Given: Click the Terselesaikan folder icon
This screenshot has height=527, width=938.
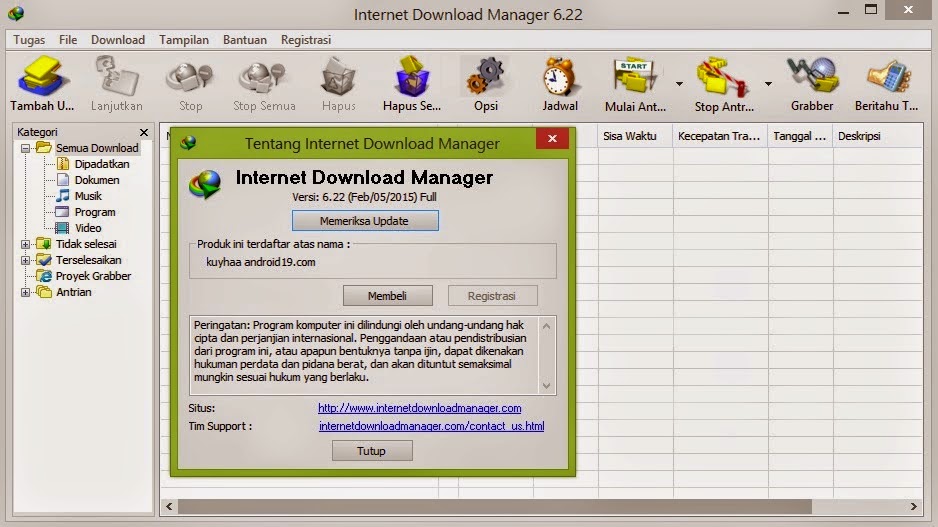Looking at the screenshot, I should tap(44, 260).
